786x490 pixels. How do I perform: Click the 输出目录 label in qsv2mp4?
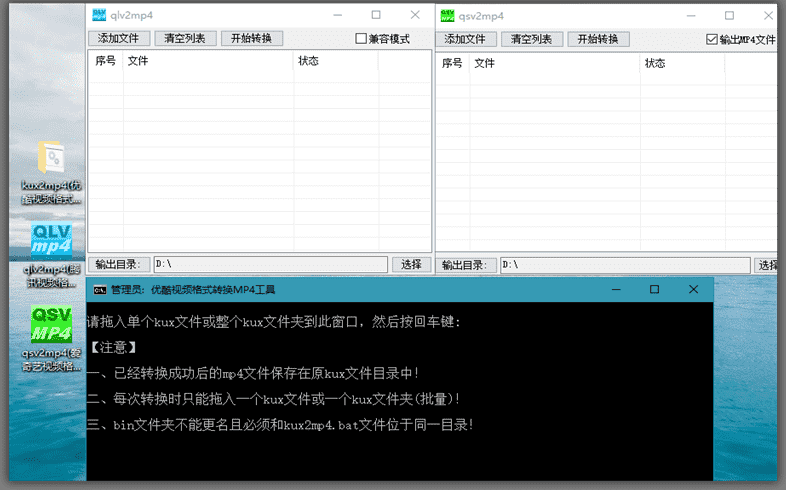click(x=466, y=265)
